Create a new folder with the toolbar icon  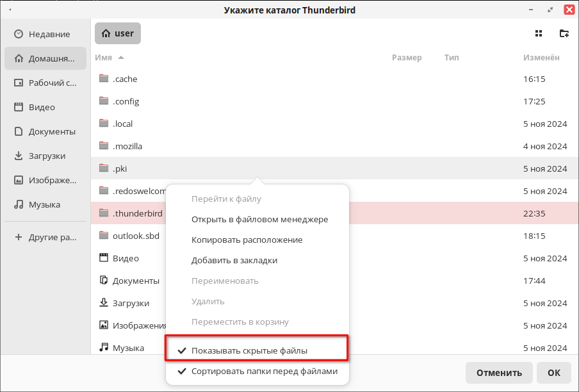click(564, 33)
